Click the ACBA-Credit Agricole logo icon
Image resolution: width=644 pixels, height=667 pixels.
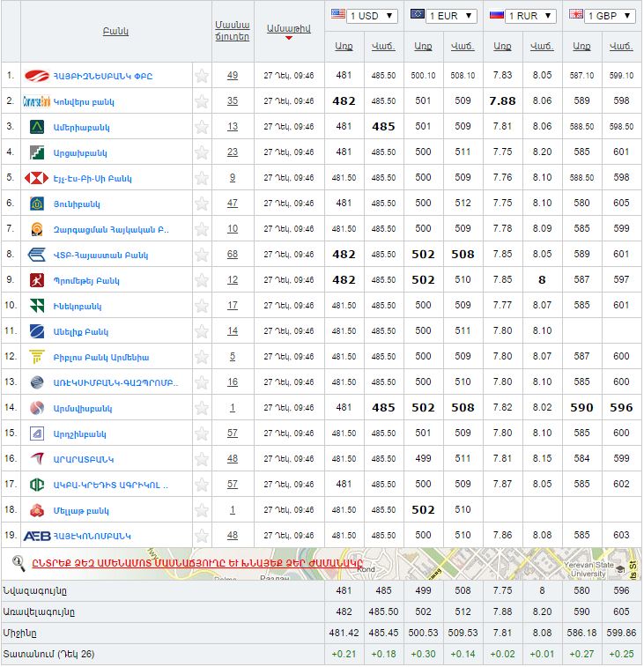37,485
